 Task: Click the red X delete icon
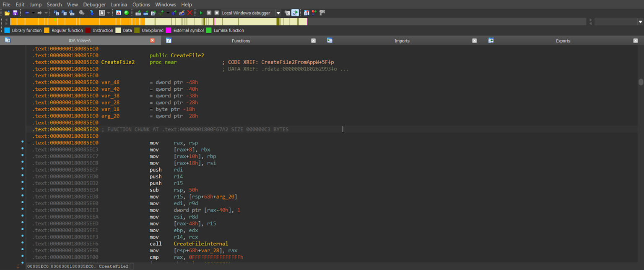click(x=190, y=13)
